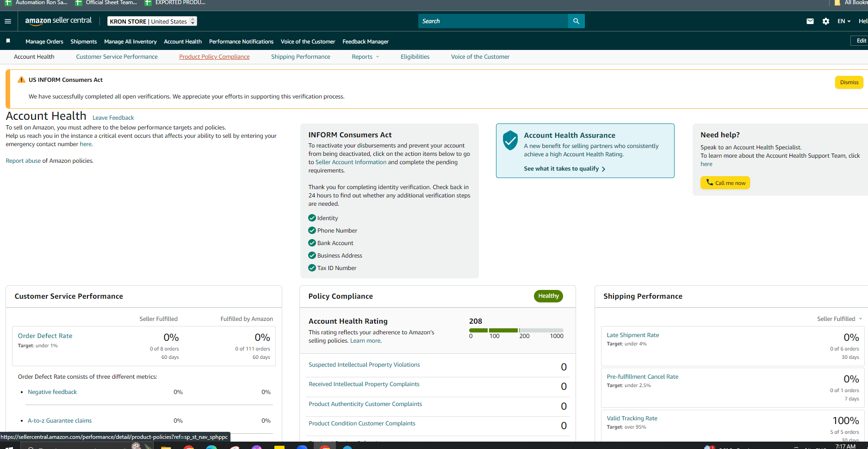Screen dimensions: 868x449
Task: Open the Late Shipment Rate link
Action: tap(633, 335)
